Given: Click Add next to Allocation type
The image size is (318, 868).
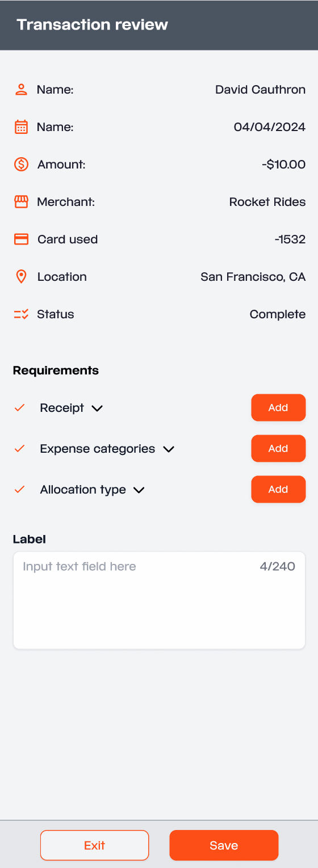Looking at the screenshot, I should pos(278,490).
